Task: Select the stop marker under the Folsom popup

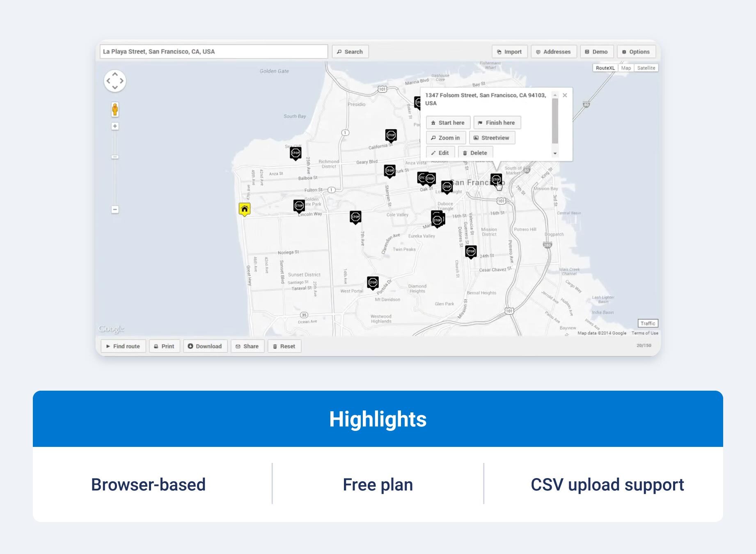Action: click(496, 180)
